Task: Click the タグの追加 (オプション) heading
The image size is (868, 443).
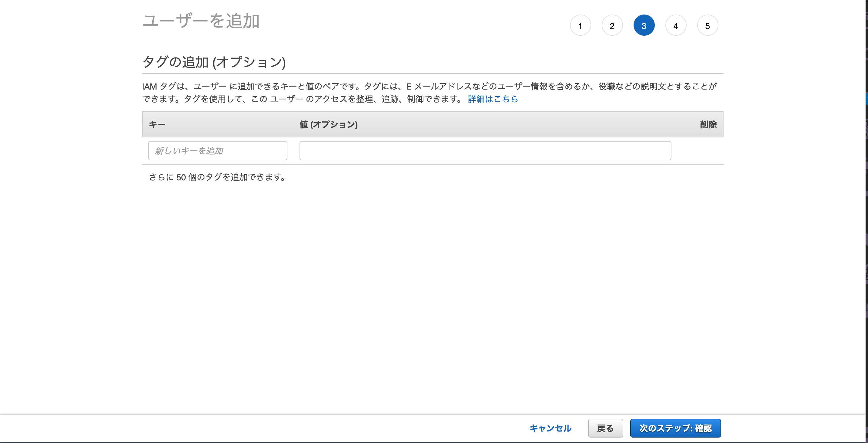Action: coord(214,62)
